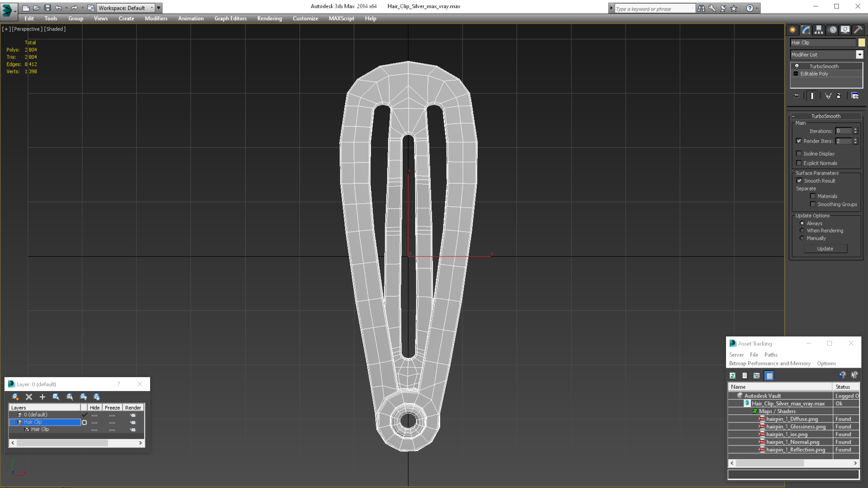Viewport: 868px width, 488px height.
Task: Click Refresh icon in Asset Tracking
Action: (x=733, y=376)
